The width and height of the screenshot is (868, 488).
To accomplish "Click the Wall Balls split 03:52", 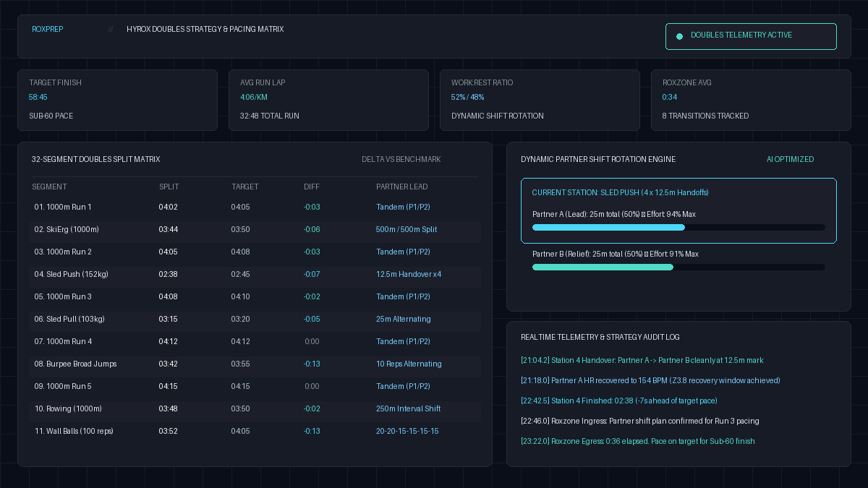I will click(x=169, y=431).
